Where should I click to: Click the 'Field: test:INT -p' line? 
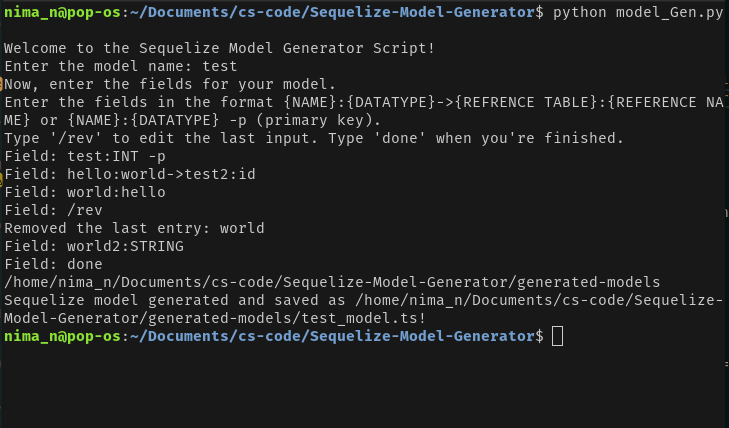[85, 156]
